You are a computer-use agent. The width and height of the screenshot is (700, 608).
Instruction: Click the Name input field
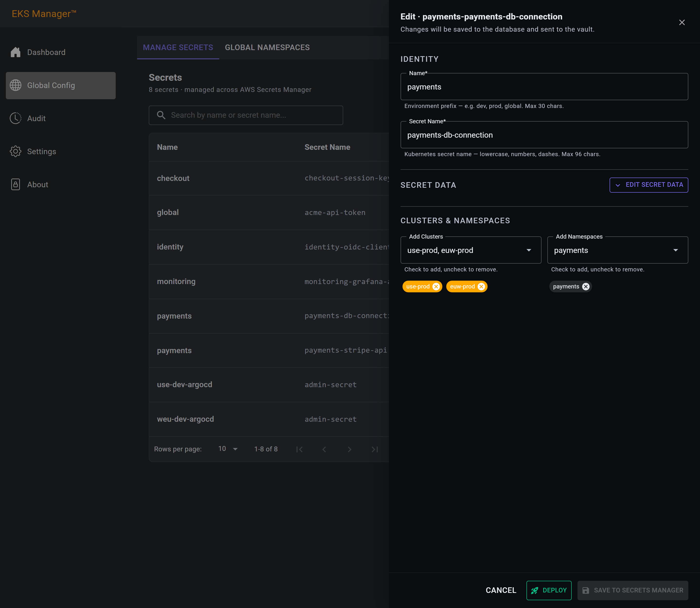[544, 87]
